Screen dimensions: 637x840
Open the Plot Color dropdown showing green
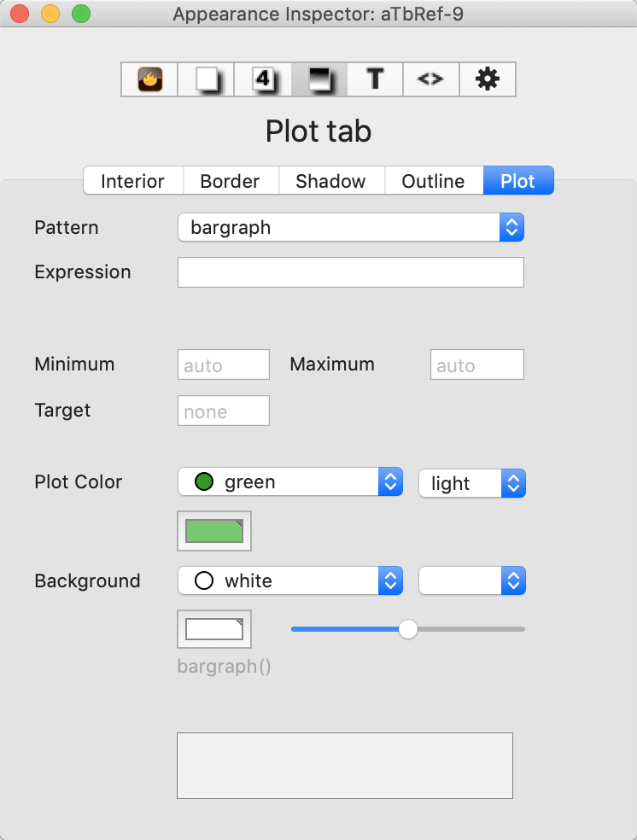click(x=389, y=481)
